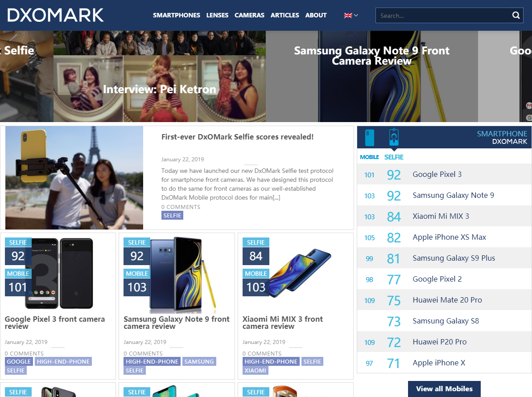This screenshot has height=397, width=532.
Task: Click the GOOGLE tag on Pixel 3 card
Action: (x=19, y=362)
